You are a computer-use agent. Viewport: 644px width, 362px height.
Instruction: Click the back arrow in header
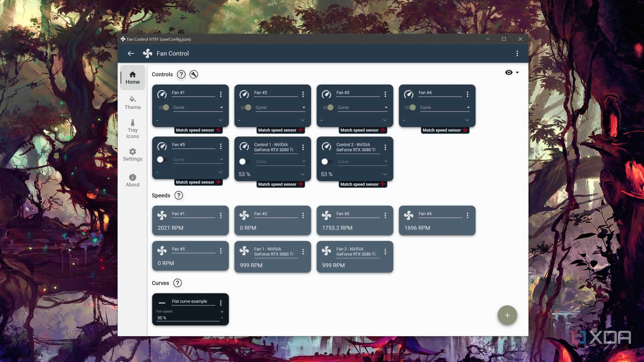(131, 53)
